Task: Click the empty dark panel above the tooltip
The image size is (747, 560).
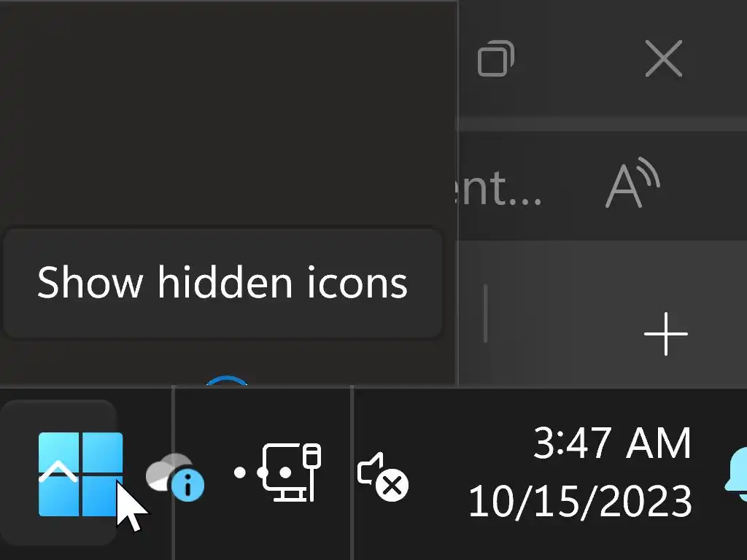Action: [x=226, y=109]
